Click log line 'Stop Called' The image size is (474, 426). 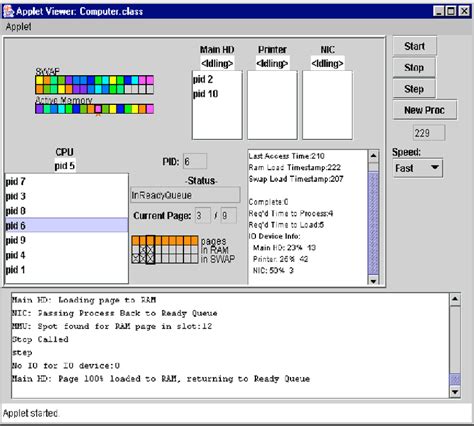point(40,339)
